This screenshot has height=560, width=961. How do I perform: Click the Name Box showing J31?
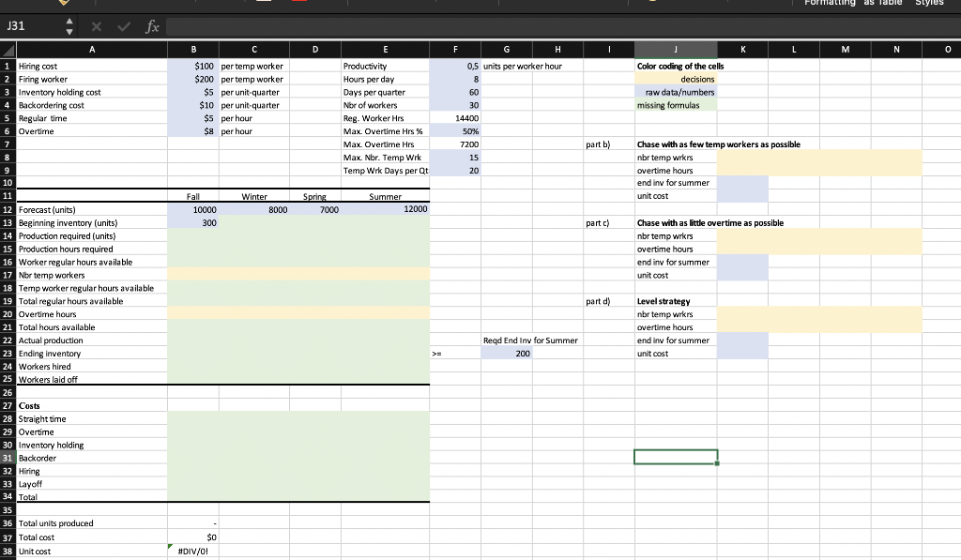[x=28, y=26]
